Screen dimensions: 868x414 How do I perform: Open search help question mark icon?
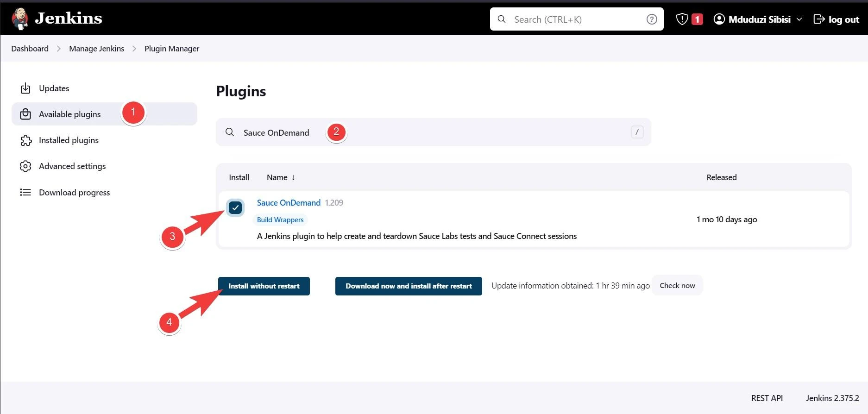652,19
